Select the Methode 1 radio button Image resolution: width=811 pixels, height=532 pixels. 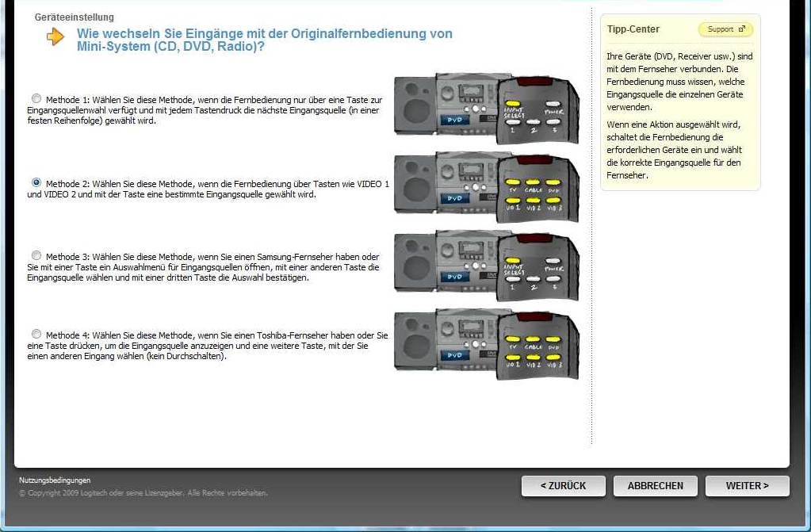[x=36, y=99]
